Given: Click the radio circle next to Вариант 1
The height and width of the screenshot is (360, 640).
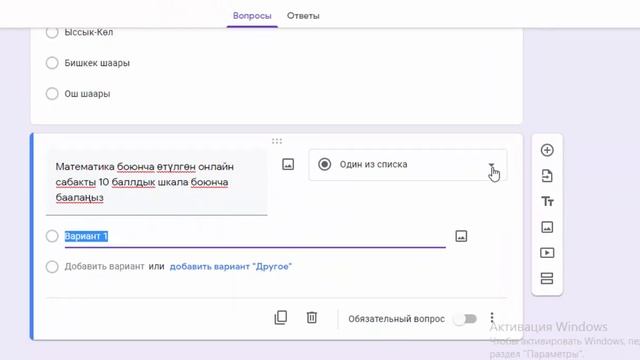Looking at the screenshot, I should click(x=52, y=236).
